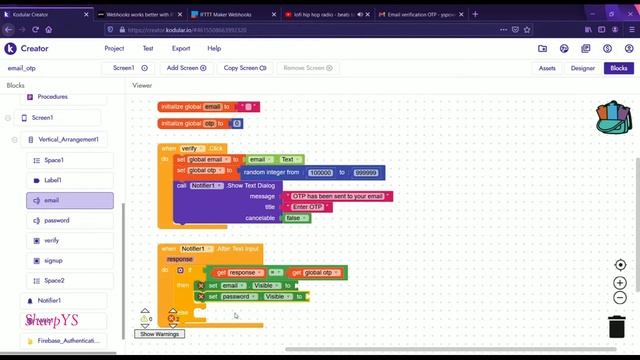Click the Show Warnings button

pyautogui.click(x=160, y=334)
